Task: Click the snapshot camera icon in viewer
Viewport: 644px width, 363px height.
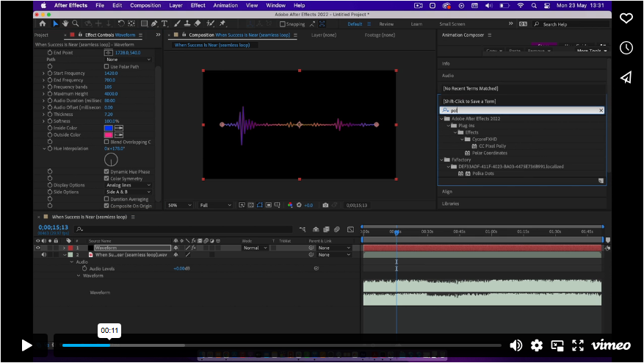Action: pos(325,205)
